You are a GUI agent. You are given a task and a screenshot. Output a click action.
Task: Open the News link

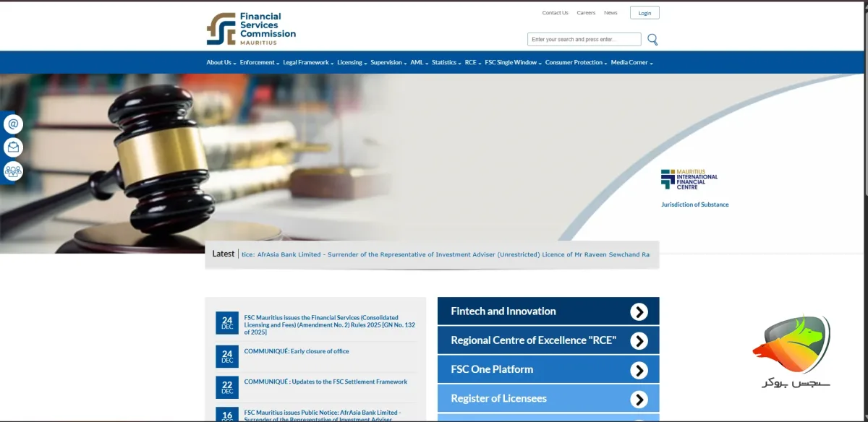coord(611,13)
